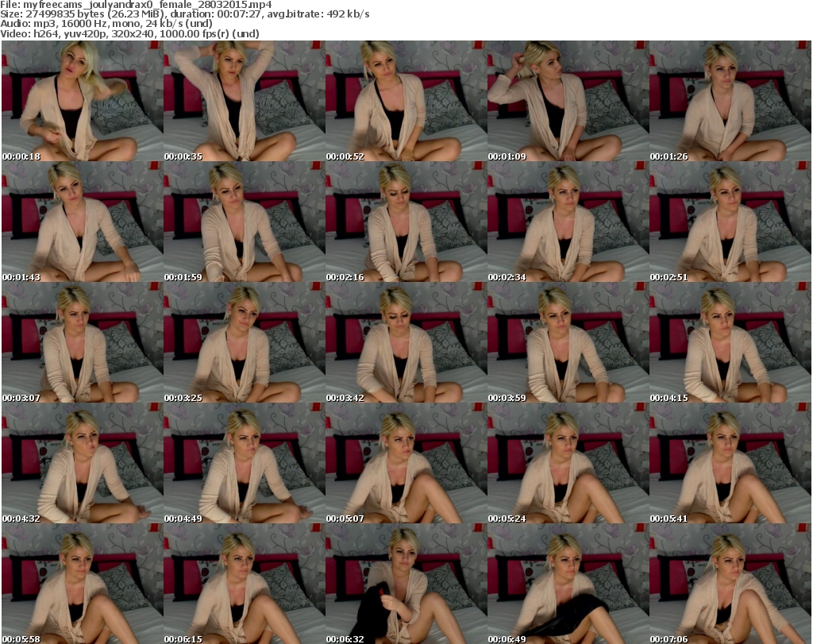Select the thumbnail frame at 00:07:06
813x644 pixels.
pyautogui.click(x=730, y=584)
